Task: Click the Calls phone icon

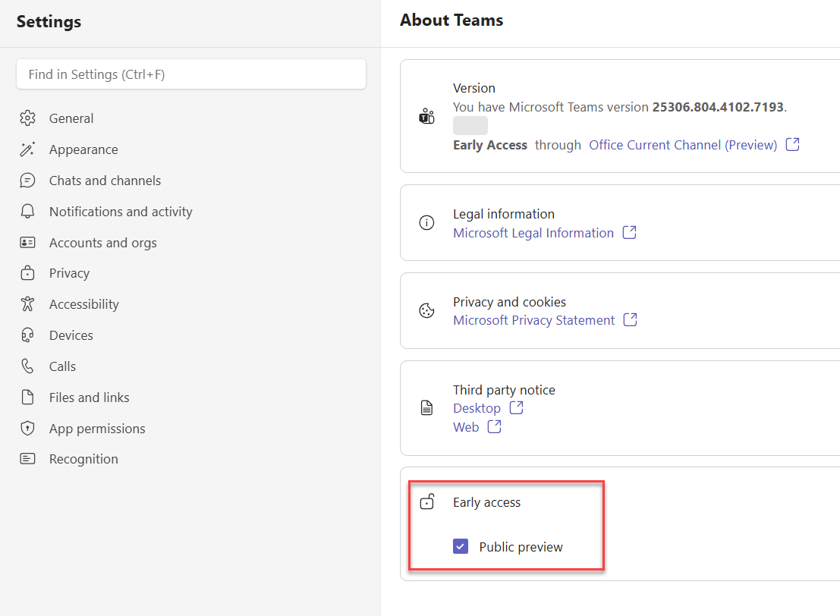Action: 27,366
